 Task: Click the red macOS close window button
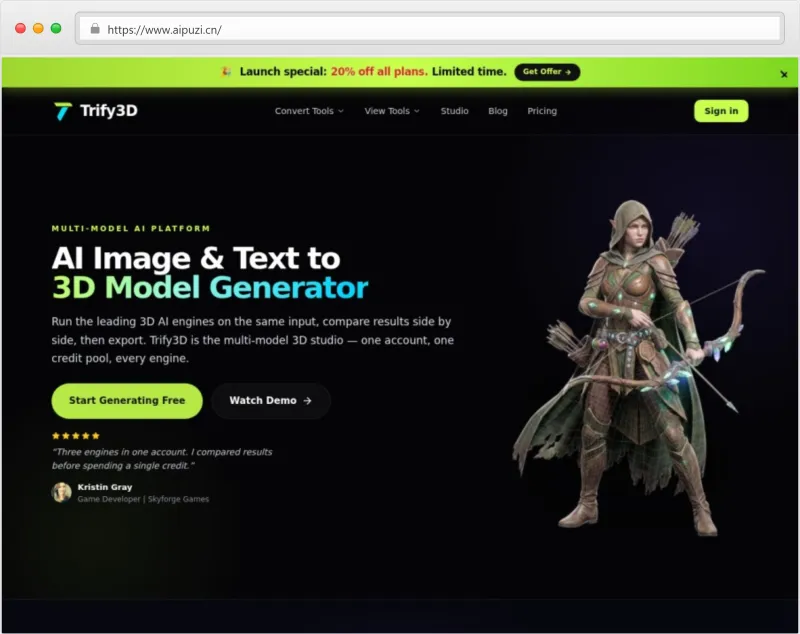20,29
